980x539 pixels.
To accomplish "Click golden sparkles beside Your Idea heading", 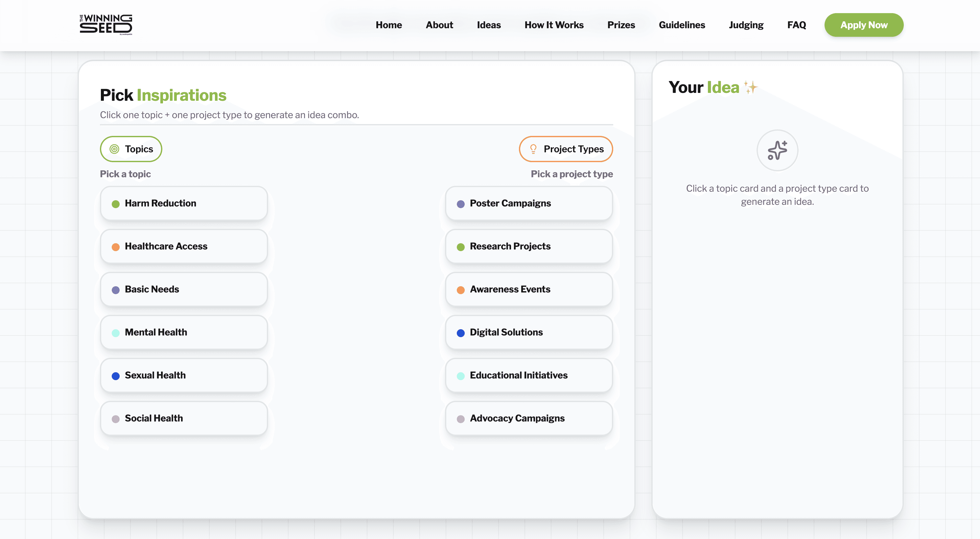I will coord(751,87).
